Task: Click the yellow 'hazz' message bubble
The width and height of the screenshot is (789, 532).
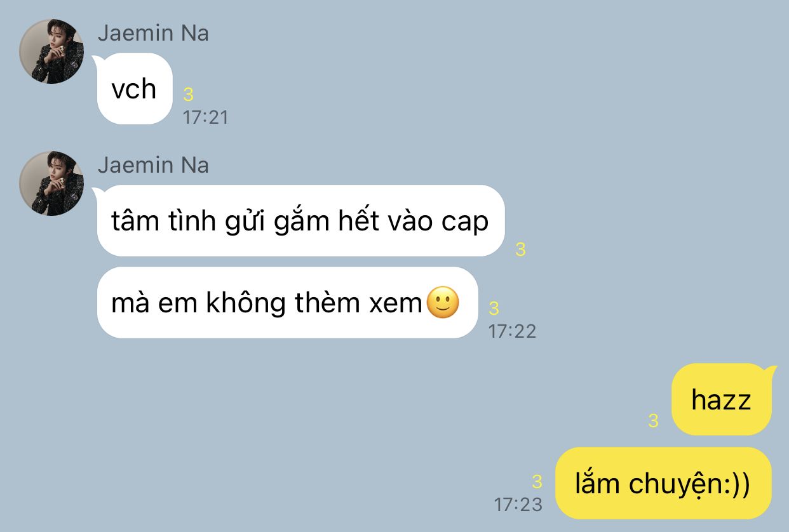Action: point(722,399)
